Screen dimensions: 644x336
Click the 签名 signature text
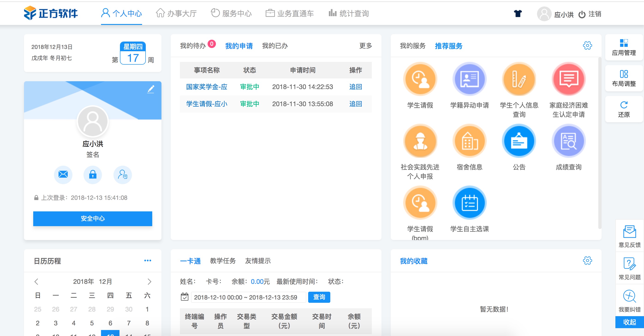tap(93, 154)
